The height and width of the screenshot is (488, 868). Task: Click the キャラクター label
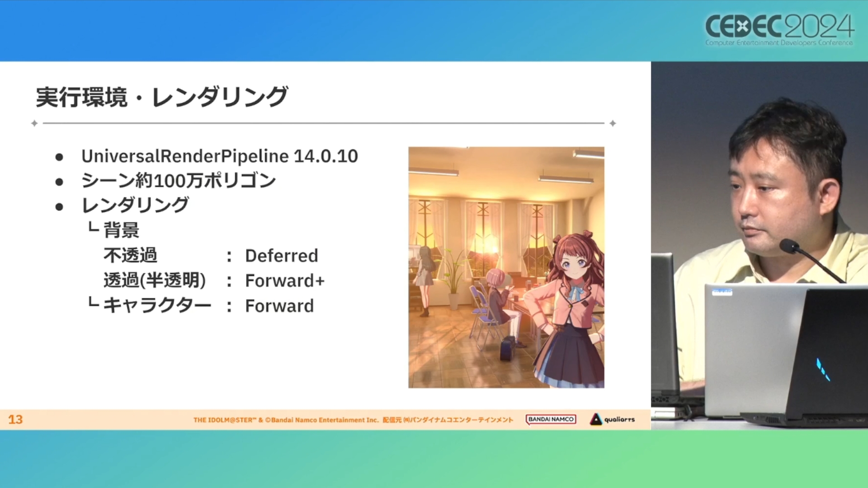point(157,306)
